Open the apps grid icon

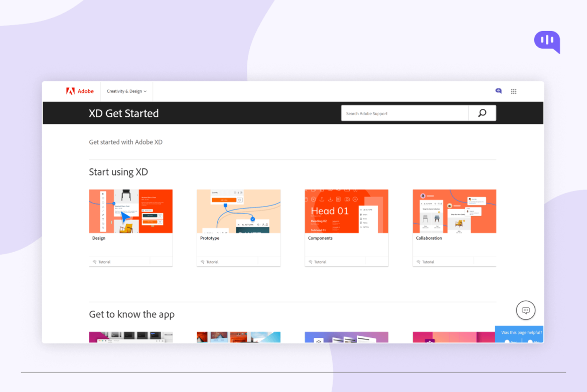pyautogui.click(x=513, y=91)
